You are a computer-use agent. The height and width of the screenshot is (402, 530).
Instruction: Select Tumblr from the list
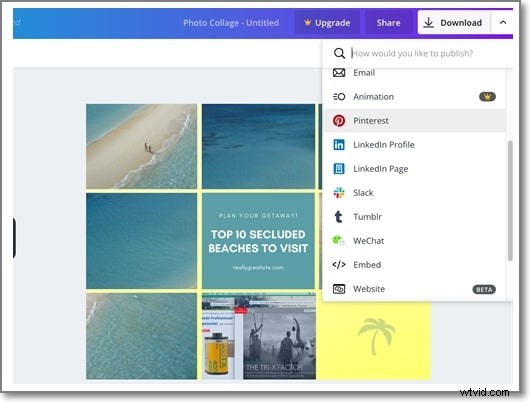tap(414, 217)
